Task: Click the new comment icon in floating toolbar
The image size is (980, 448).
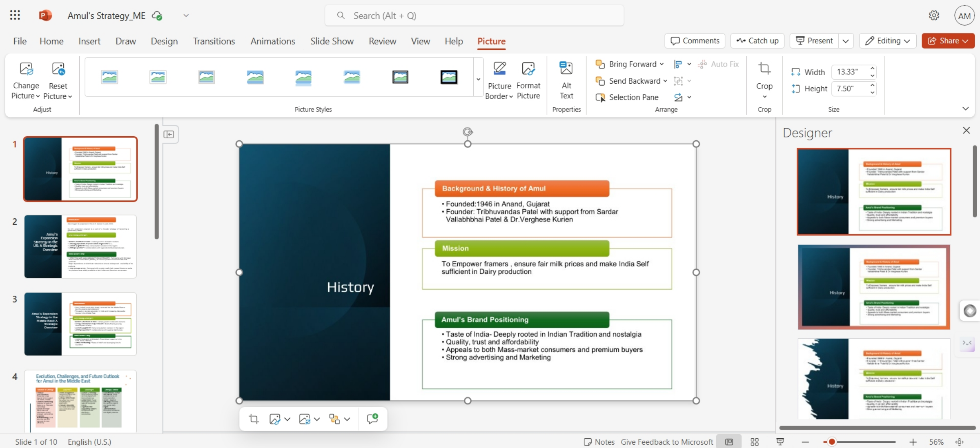Action: click(372, 419)
